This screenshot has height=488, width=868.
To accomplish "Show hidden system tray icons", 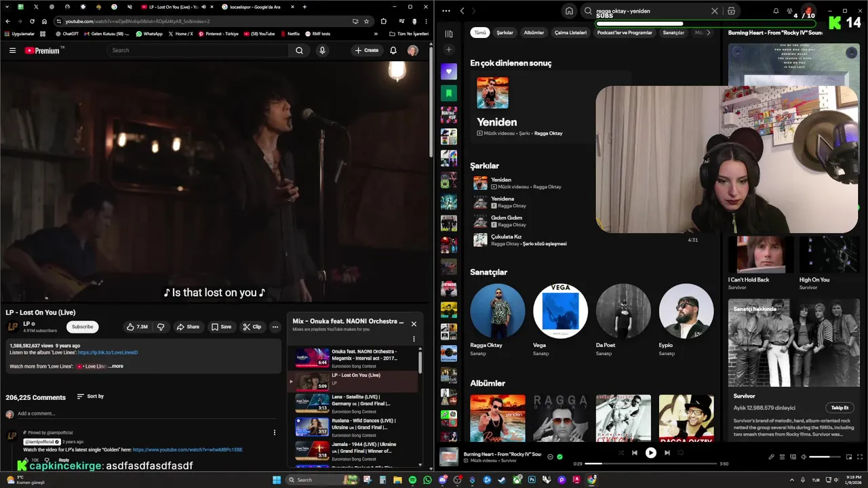I will click(x=791, y=480).
